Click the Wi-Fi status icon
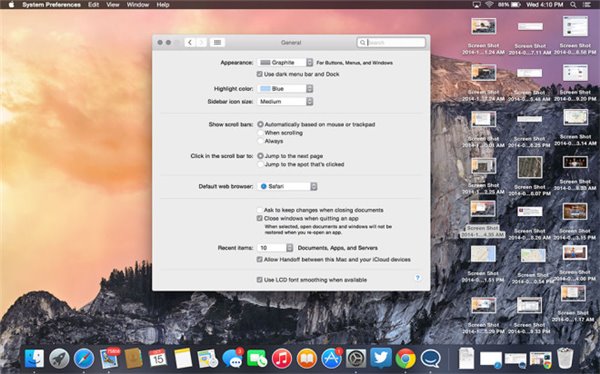This screenshot has width=600, height=374. [x=489, y=5]
